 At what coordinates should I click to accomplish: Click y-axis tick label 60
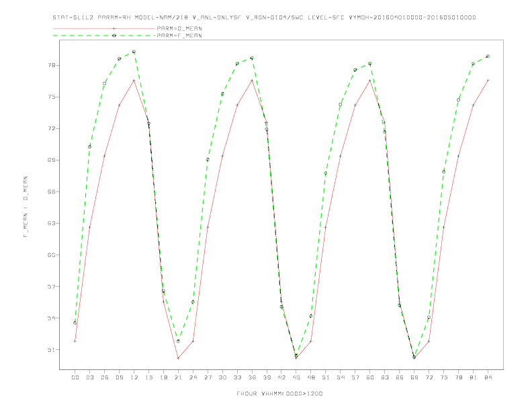(x=51, y=255)
